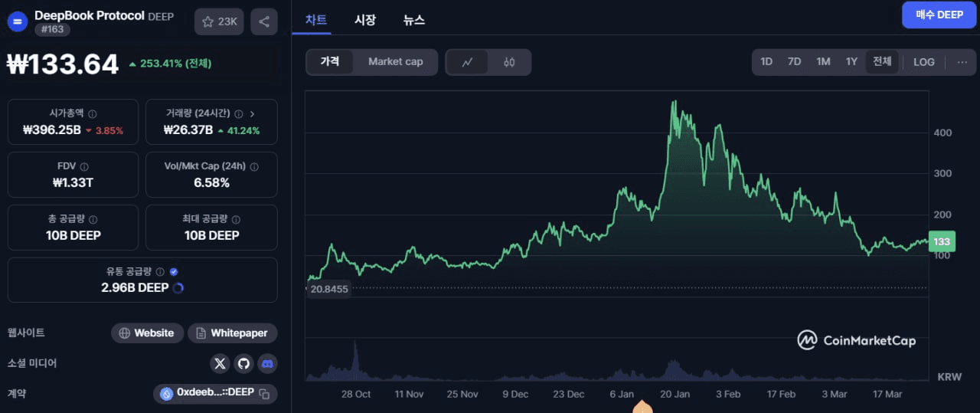This screenshot has height=413, width=980.
Task: Switch to the 뉴스 tab
Action: 414,21
